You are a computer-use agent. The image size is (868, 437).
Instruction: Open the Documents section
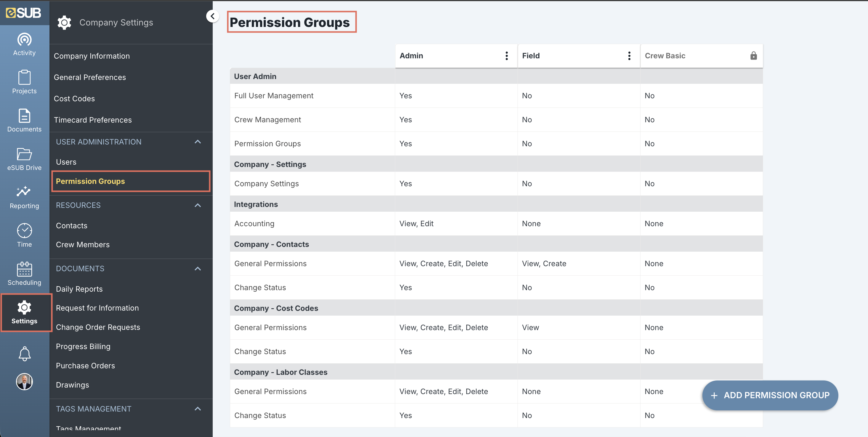tap(24, 120)
